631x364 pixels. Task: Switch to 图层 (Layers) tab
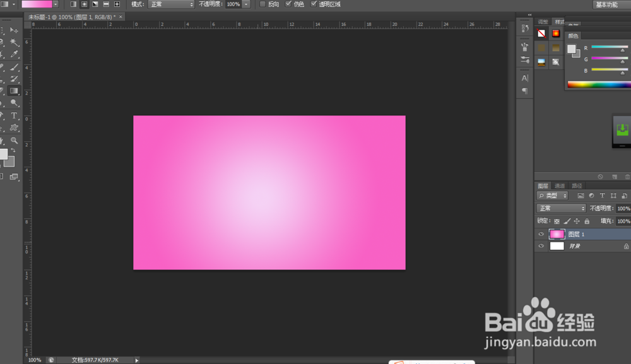tap(543, 186)
